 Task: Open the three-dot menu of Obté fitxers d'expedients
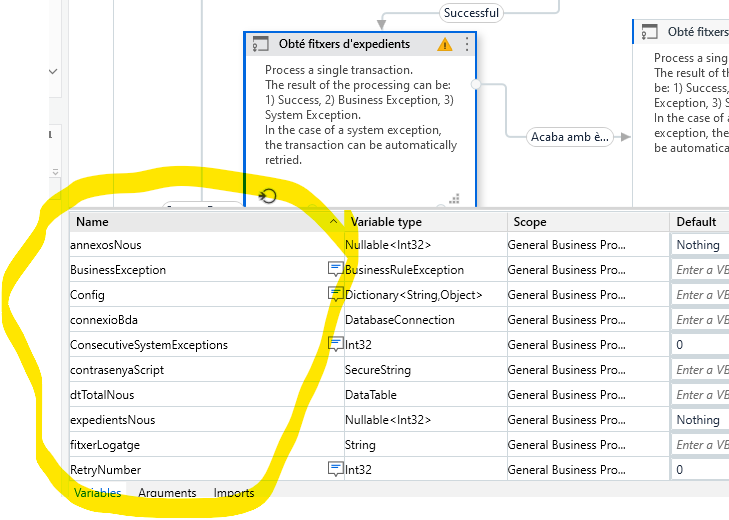[x=467, y=44]
